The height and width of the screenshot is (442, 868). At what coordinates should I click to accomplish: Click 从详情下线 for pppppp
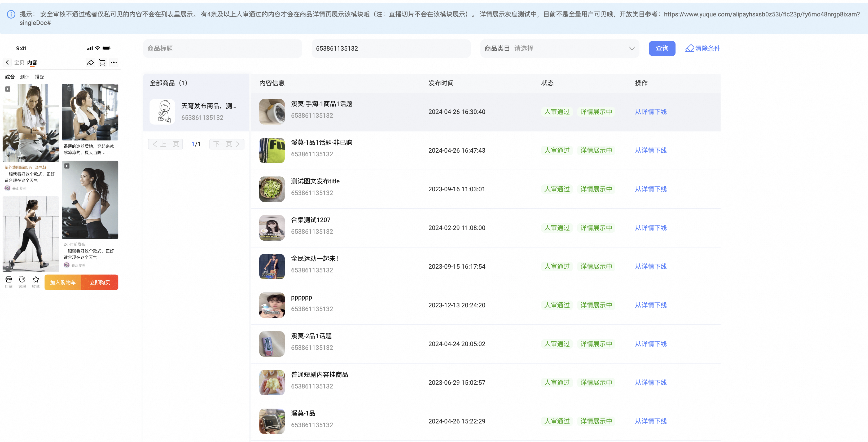coord(651,305)
